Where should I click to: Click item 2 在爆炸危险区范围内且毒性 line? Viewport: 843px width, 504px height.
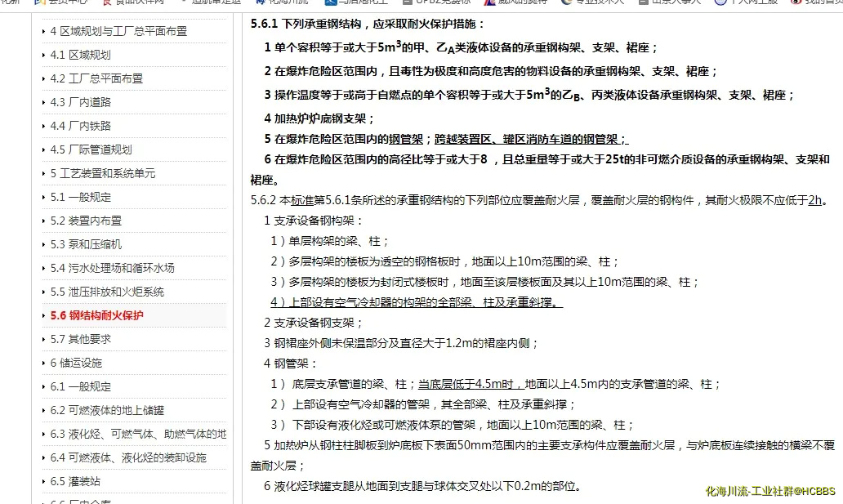click(491, 71)
